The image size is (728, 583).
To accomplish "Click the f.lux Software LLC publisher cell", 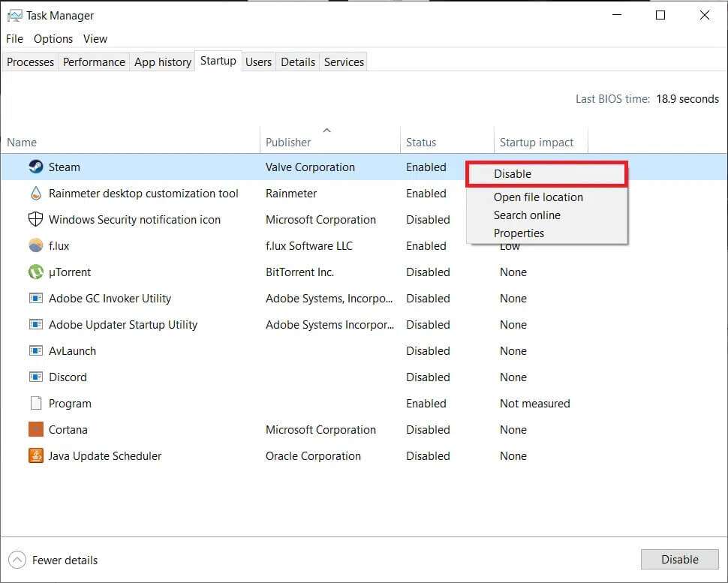I will (x=308, y=245).
